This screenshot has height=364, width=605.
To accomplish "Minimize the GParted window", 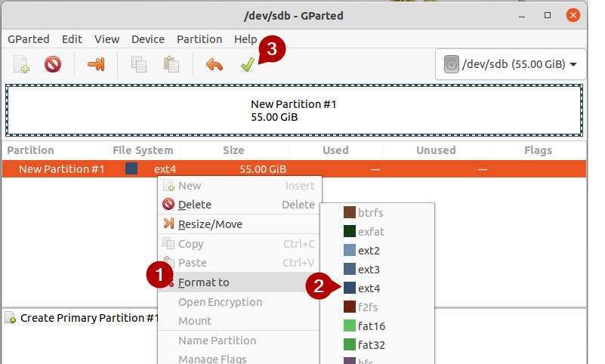I will [x=522, y=16].
